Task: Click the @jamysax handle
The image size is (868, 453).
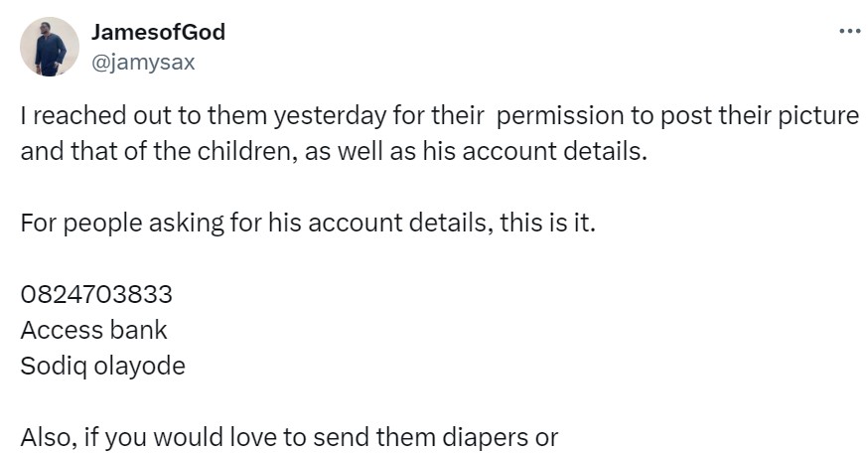Action: [x=143, y=62]
